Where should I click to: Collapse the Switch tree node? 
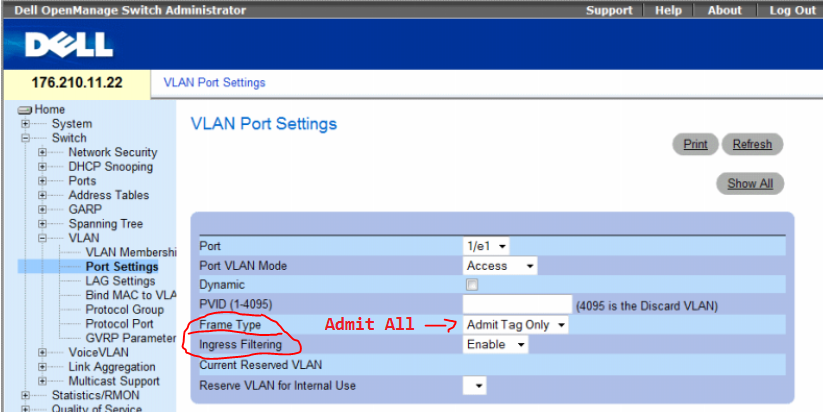pos(25,138)
